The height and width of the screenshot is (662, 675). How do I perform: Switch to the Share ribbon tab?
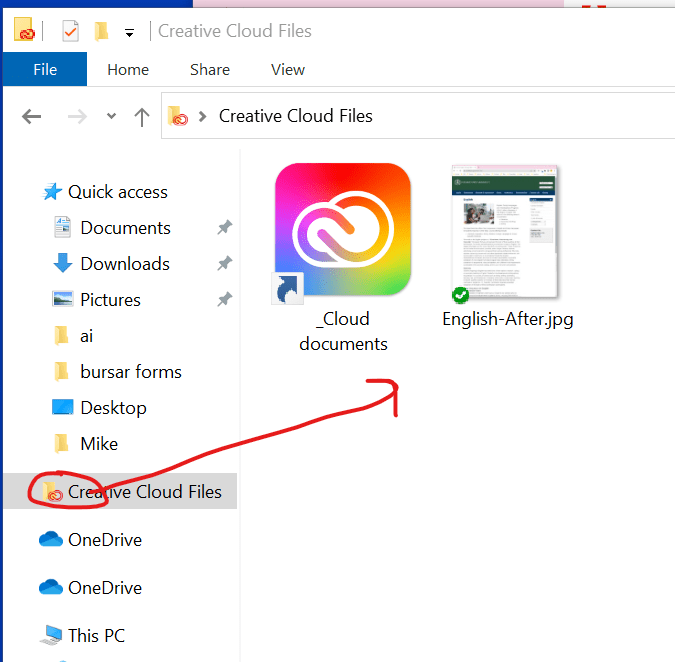(x=210, y=69)
